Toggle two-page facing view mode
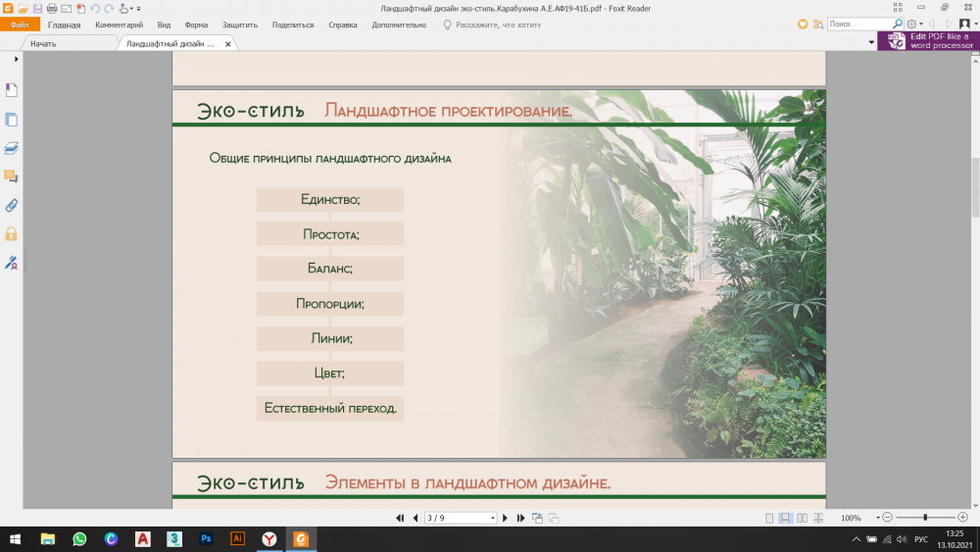This screenshot has width=980, height=552. click(x=802, y=518)
